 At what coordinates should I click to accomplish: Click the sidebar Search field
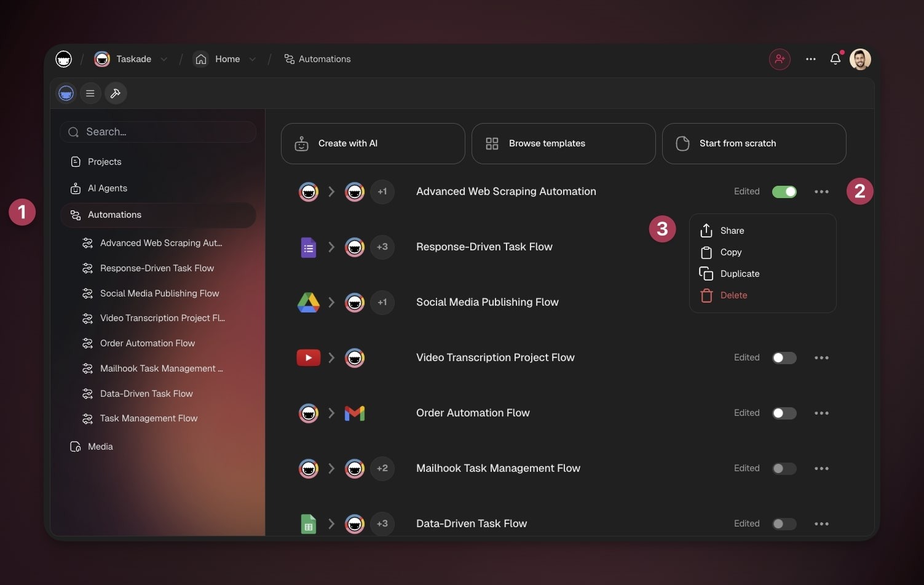(158, 132)
